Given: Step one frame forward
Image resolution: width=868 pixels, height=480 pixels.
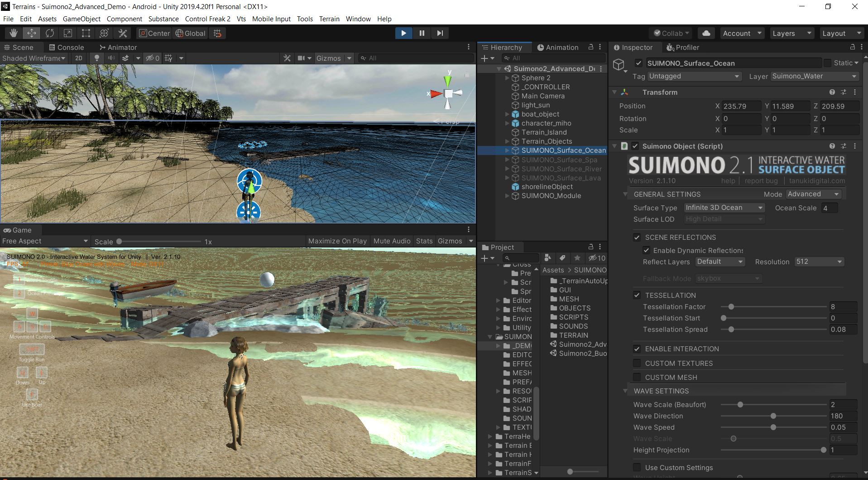Looking at the screenshot, I should click(x=440, y=33).
